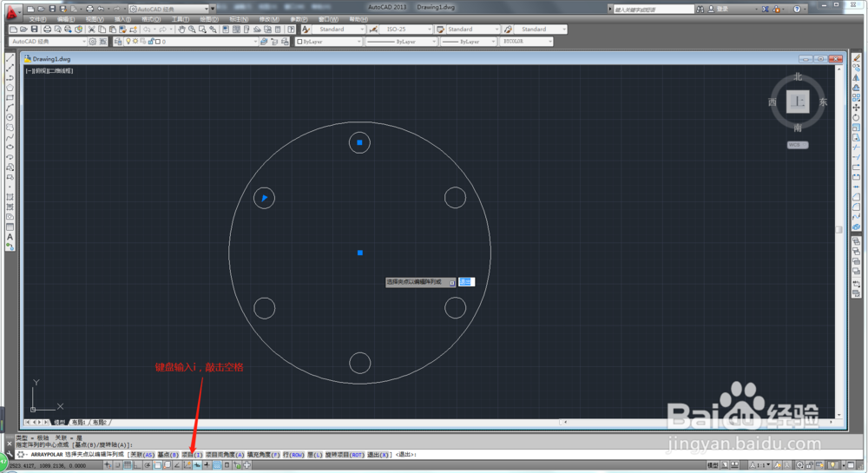Select the Multiline Text A tool

click(x=10, y=237)
